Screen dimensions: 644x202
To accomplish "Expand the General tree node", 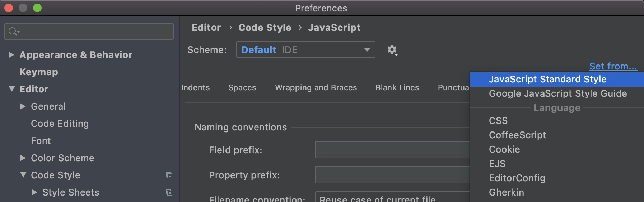I will pos(23,106).
